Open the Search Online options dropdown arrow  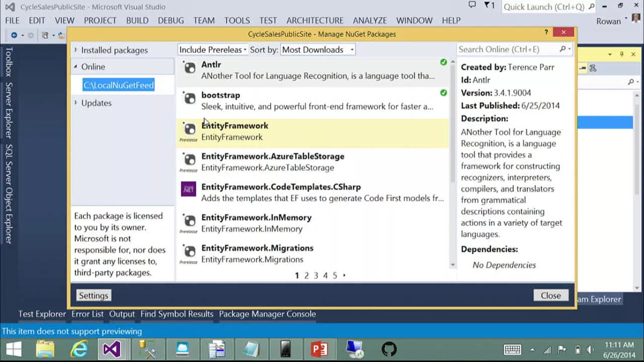pos(569,49)
